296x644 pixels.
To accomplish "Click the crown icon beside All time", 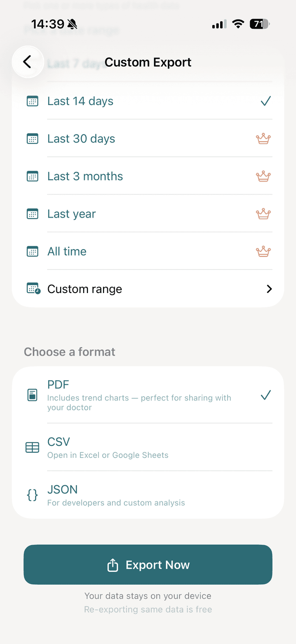I will tap(263, 251).
